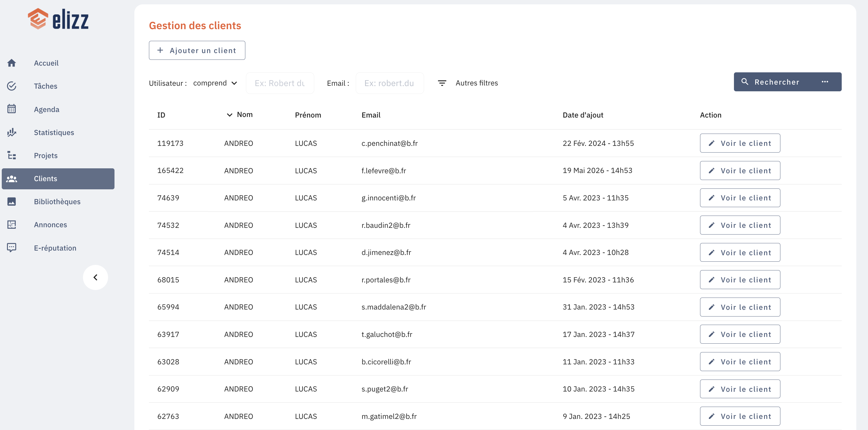Click the elizz logo
The image size is (868, 430).
coord(58,19)
